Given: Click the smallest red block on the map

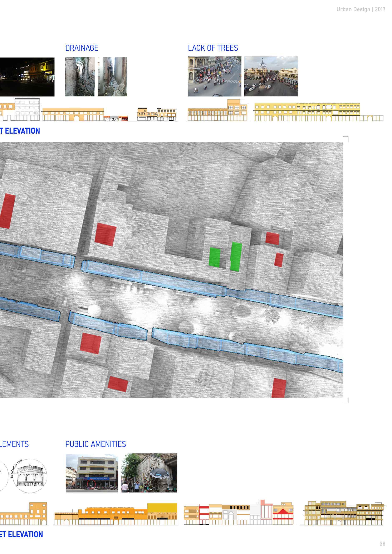Looking at the screenshot, I should 279,260.
